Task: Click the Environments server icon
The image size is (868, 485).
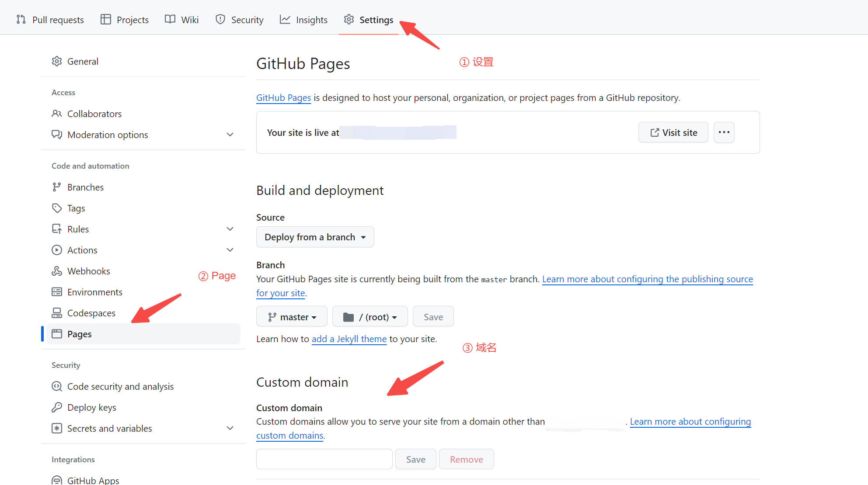Action: click(x=57, y=292)
